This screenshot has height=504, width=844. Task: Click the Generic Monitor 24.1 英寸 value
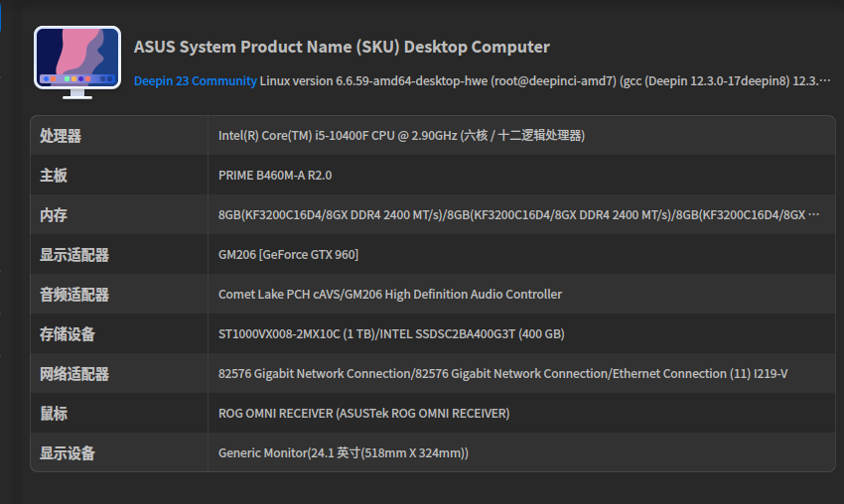[344, 453]
